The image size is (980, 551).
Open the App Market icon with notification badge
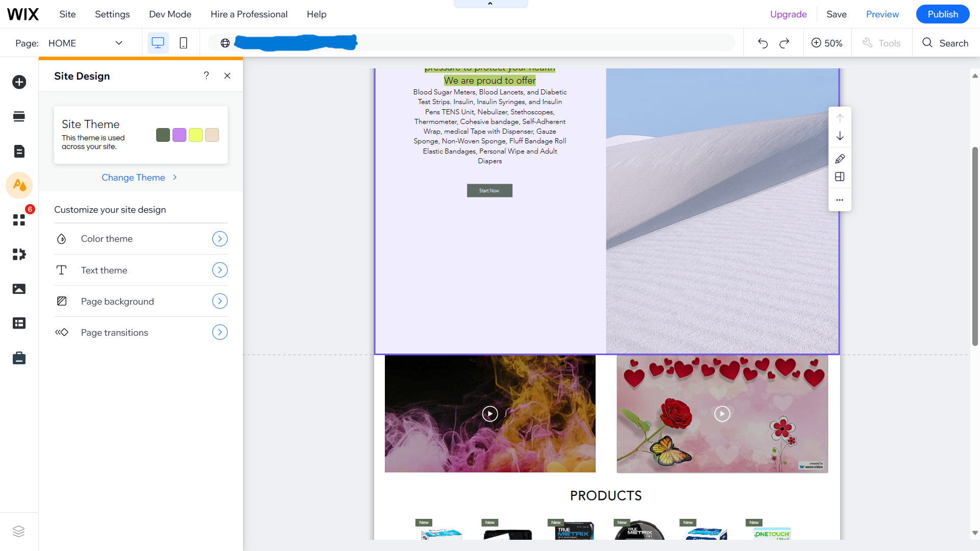tap(19, 220)
